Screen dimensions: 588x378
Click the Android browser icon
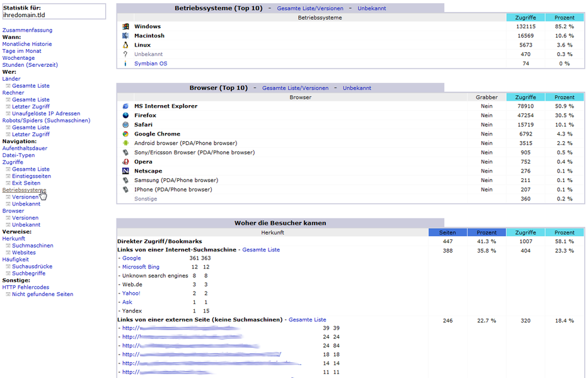click(125, 143)
